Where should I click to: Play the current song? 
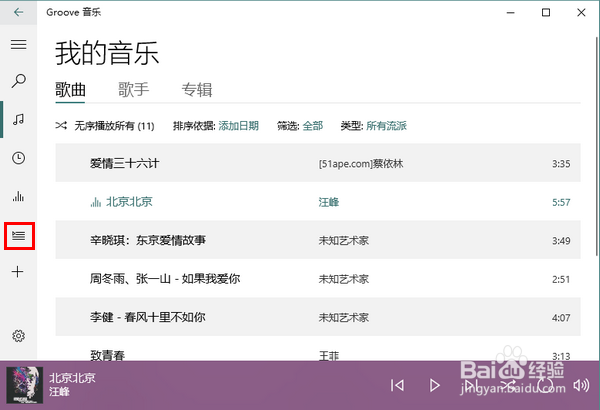tap(434, 385)
